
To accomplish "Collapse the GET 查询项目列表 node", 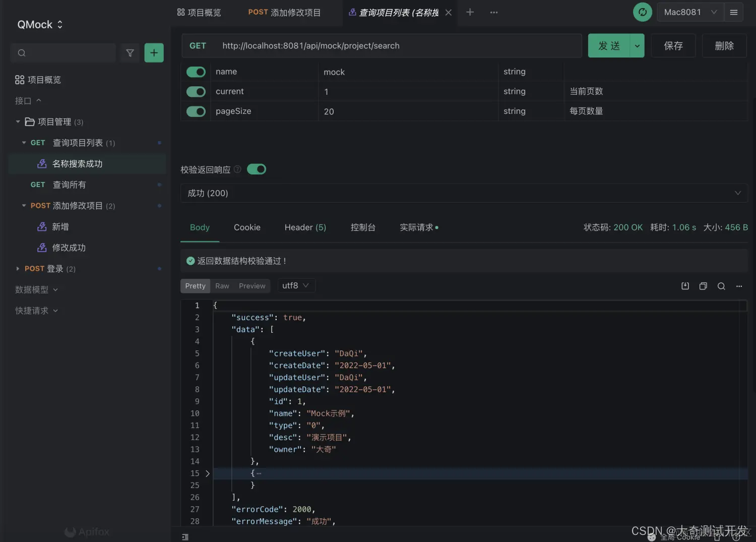I will point(24,143).
